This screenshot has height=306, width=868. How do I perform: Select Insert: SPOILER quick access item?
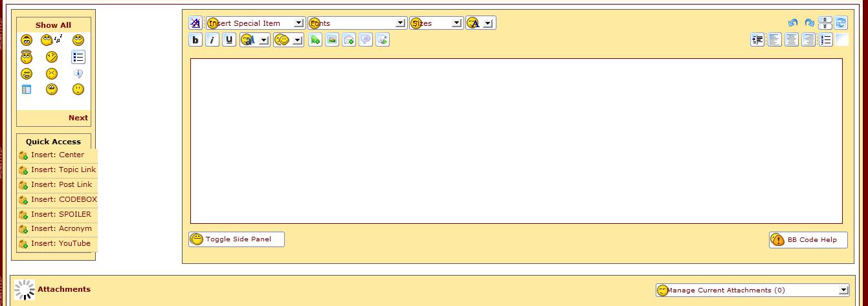tap(57, 215)
